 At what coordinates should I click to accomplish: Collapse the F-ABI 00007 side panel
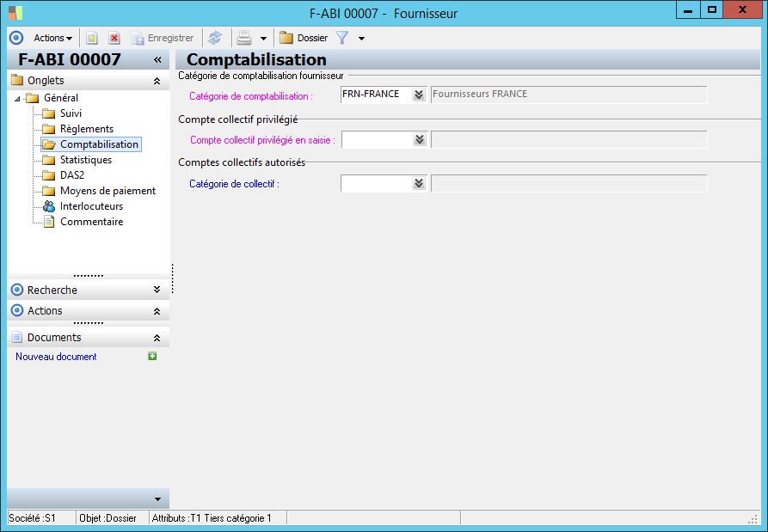coord(157,59)
